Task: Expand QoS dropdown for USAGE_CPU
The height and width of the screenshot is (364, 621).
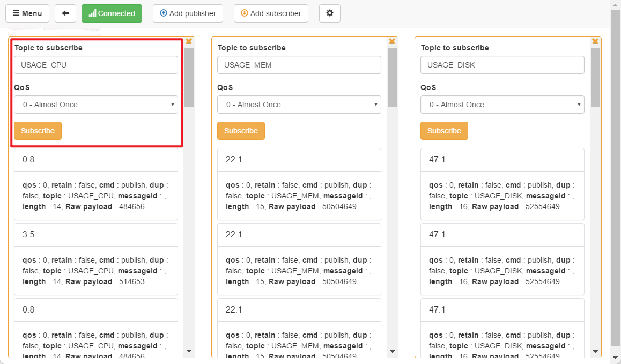Action: [x=96, y=105]
